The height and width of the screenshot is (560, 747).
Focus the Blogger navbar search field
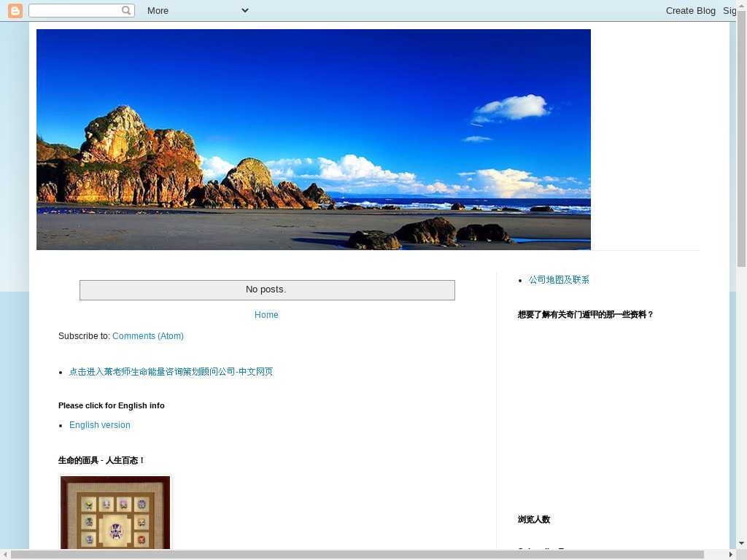74,10
